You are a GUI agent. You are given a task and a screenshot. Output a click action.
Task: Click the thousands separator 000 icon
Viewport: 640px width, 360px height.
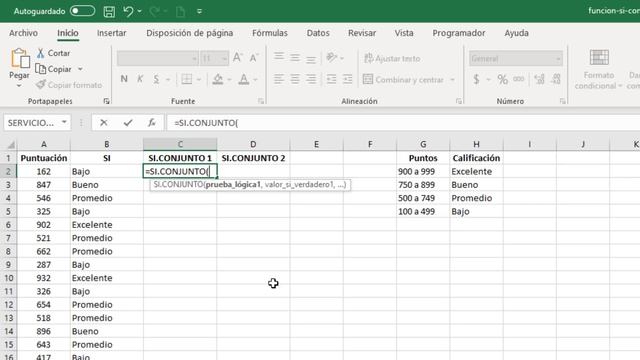point(519,79)
